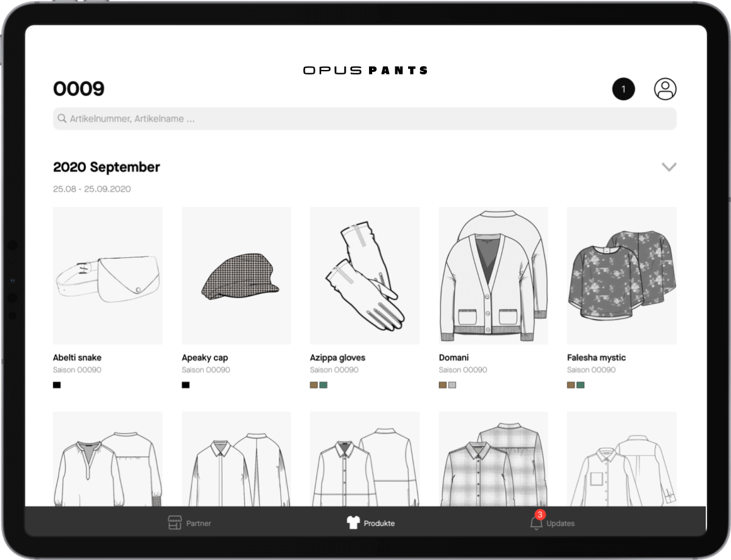The height and width of the screenshot is (560, 731).
Task: Click the black cart counter badge
Action: [x=623, y=89]
